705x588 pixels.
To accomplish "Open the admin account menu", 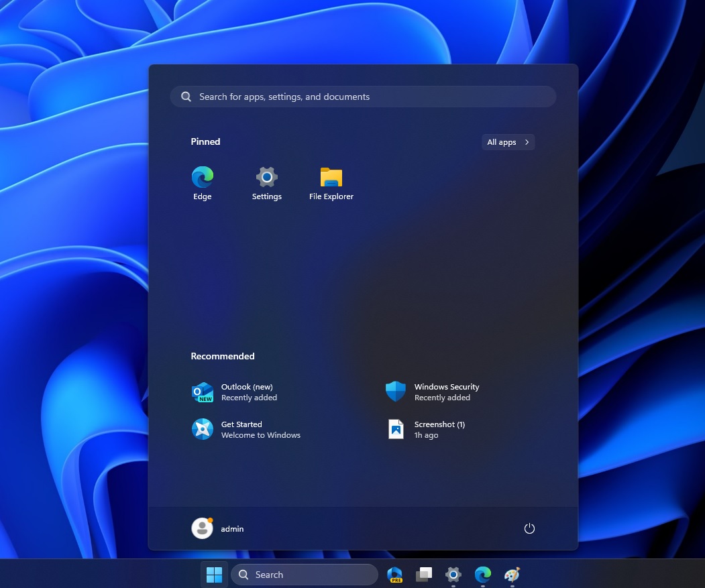I will tap(217, 528).
